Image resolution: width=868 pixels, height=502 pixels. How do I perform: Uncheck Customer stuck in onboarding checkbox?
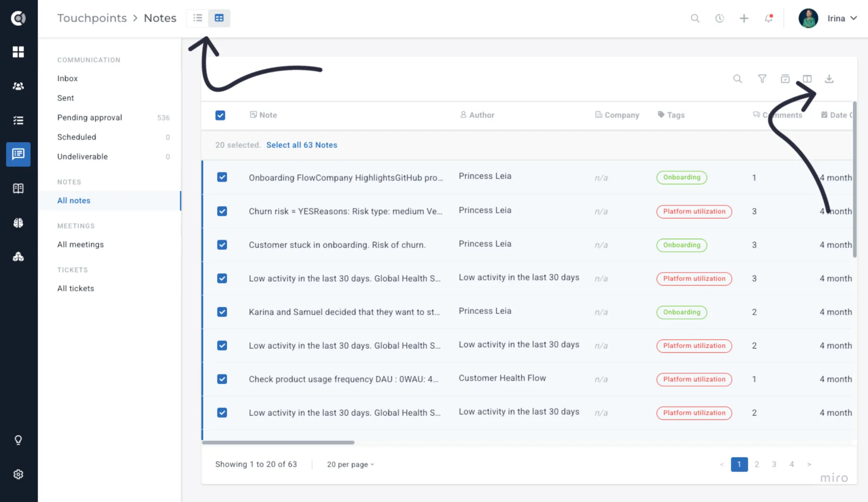(x=222, y=245)
